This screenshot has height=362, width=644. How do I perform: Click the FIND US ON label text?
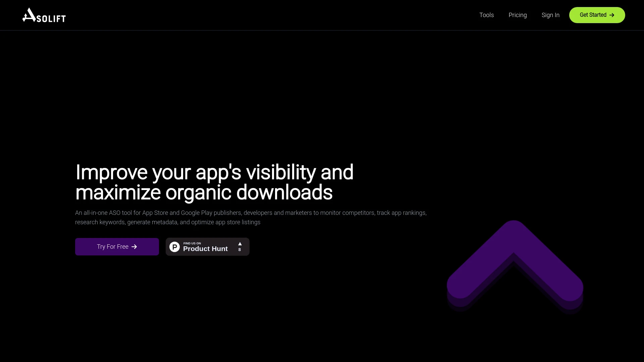192,243
